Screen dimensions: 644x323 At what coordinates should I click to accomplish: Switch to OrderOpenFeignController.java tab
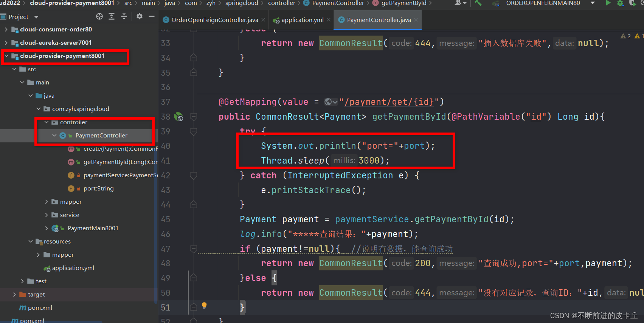point(215,20)
